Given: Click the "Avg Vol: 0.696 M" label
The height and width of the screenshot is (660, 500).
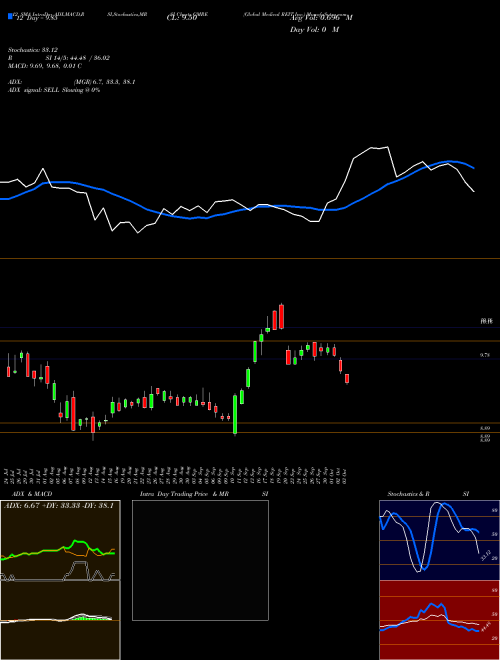Looking at the screenshot, I should click(321, 18).
